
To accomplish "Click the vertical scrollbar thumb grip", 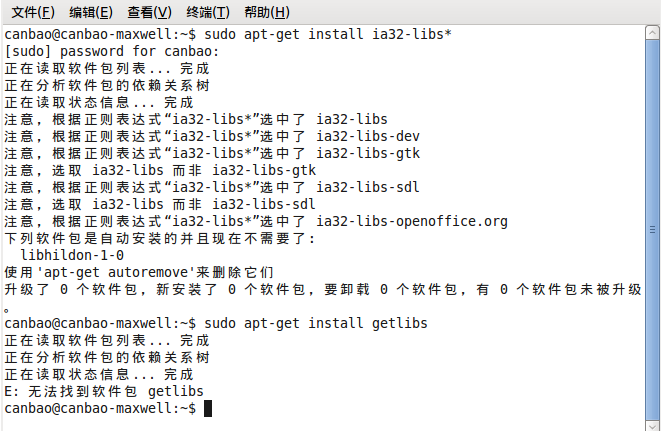I will tap(652, 230).
